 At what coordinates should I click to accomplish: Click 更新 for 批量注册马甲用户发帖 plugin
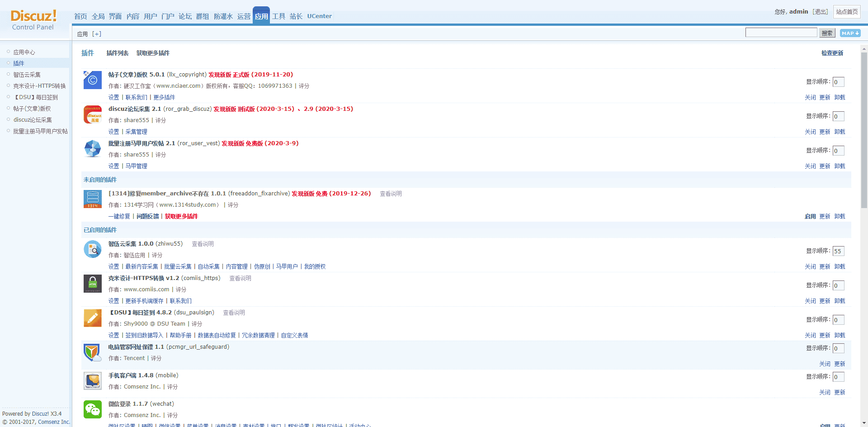click(825, 166)
